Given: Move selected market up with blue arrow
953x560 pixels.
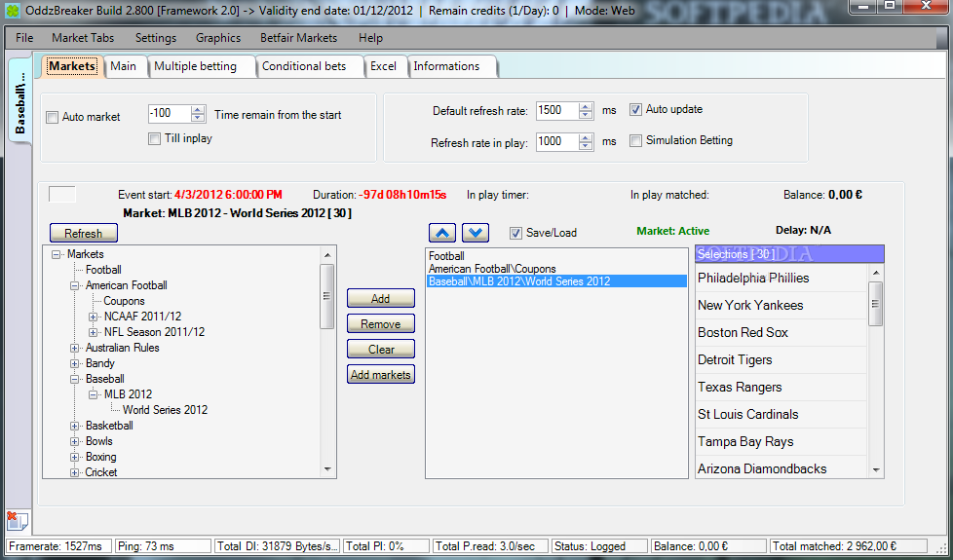Looking at the screenshot, I should coord(441,232).
